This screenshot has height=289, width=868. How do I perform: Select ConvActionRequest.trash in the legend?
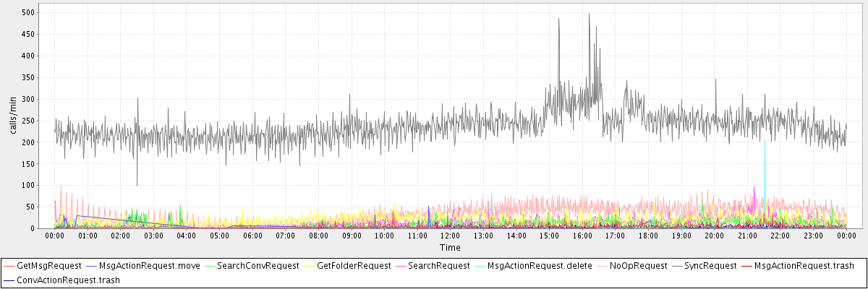click(x=68, y=280)
